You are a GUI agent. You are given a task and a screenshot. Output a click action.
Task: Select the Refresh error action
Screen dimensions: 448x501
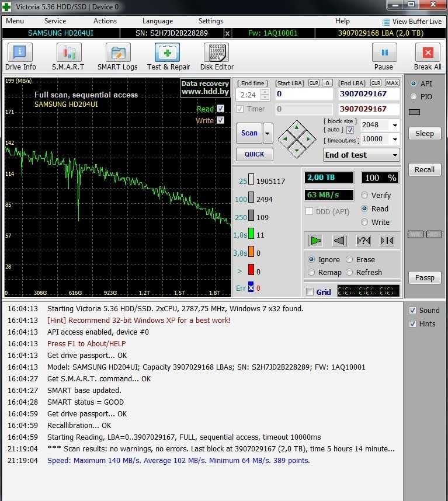pos(349,272)
